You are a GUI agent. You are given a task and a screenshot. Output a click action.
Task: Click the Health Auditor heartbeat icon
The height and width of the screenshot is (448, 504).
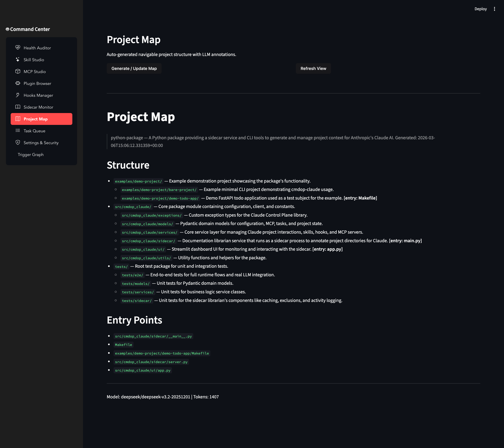coord(18,48)
